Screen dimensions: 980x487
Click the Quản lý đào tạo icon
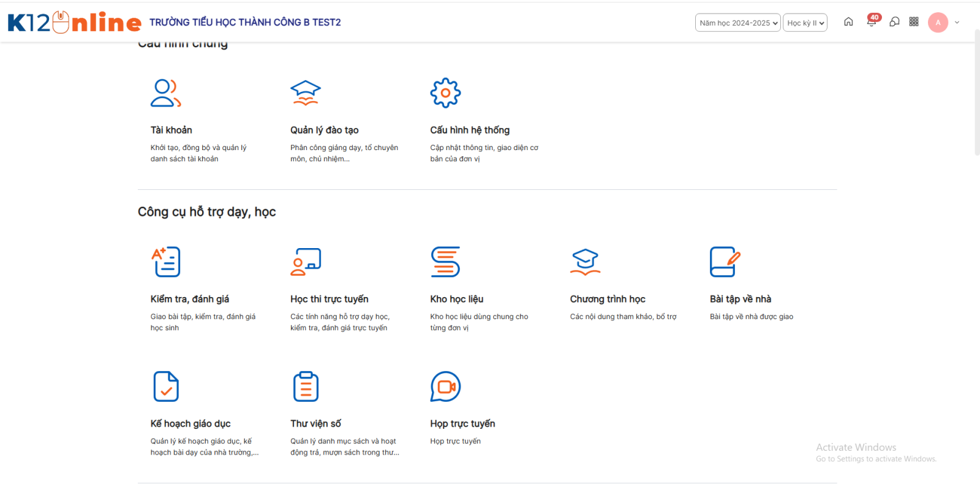pyautogui.click(x=305, y=93)
